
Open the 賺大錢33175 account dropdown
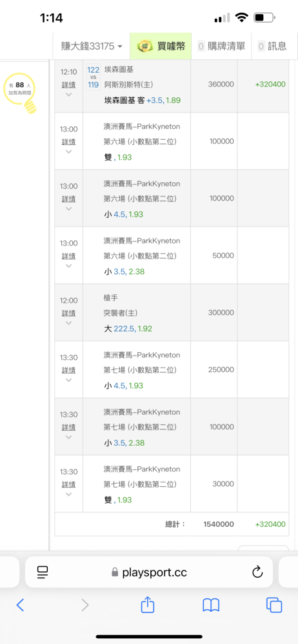coord(92,46)
